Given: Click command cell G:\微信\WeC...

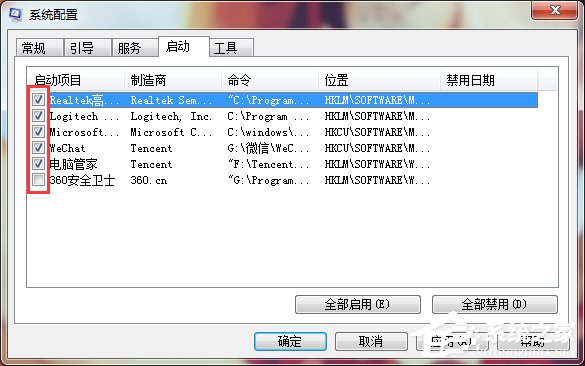Looking at the screenshot, I should click(268, 148).
